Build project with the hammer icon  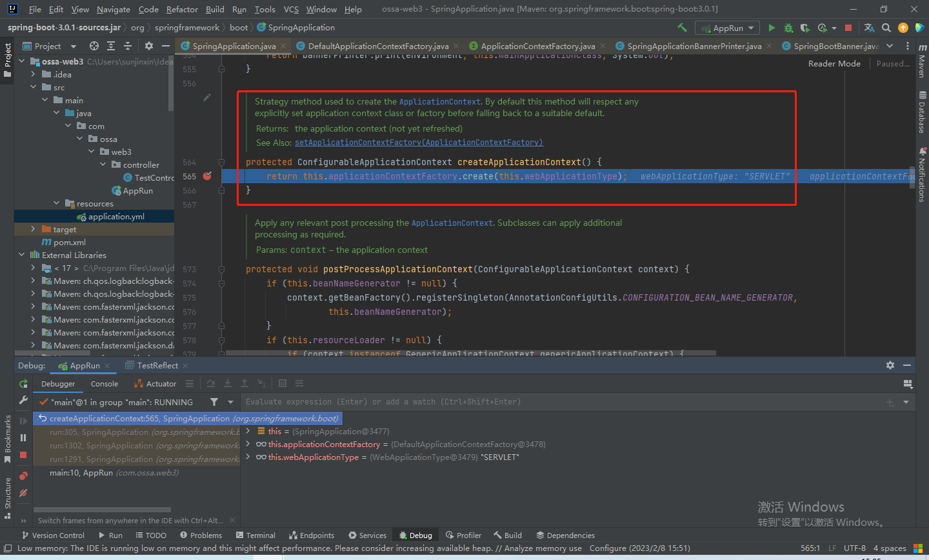pyautogui.click(x=682, y=28)
